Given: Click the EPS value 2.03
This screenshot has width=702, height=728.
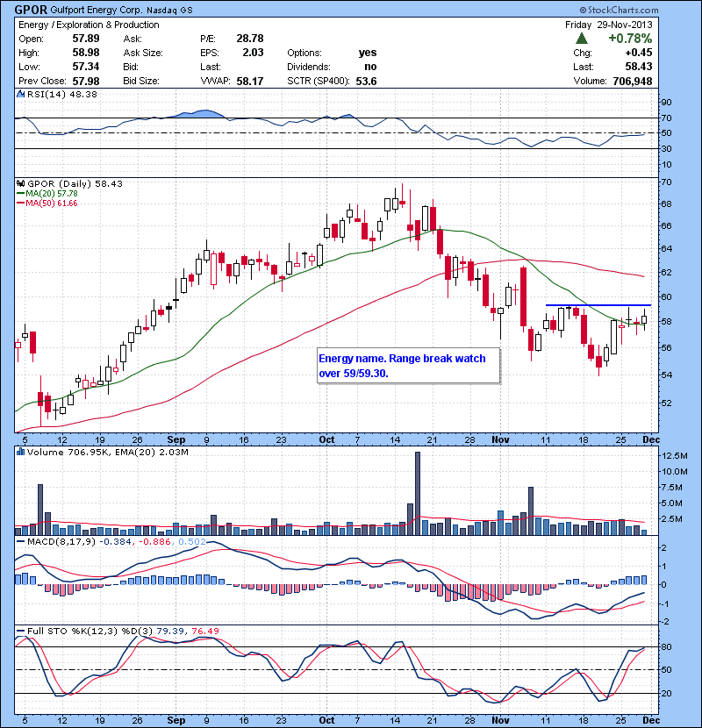Looking at the screenshot, I should [x=254, y=53].
